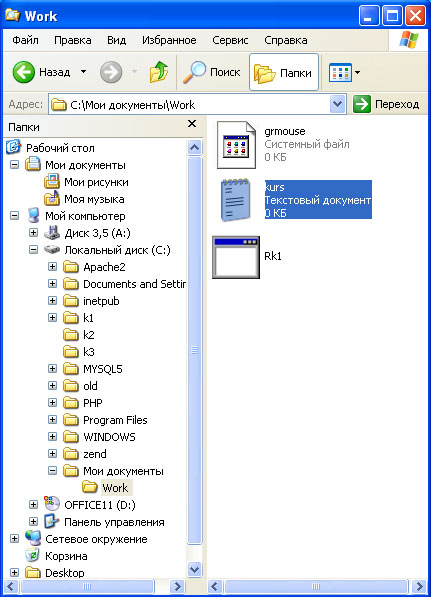Image resolution: width=431 pixels, height=597 pixels.
Task: Open the Файл menu
Action: click(x=25, y=40)
